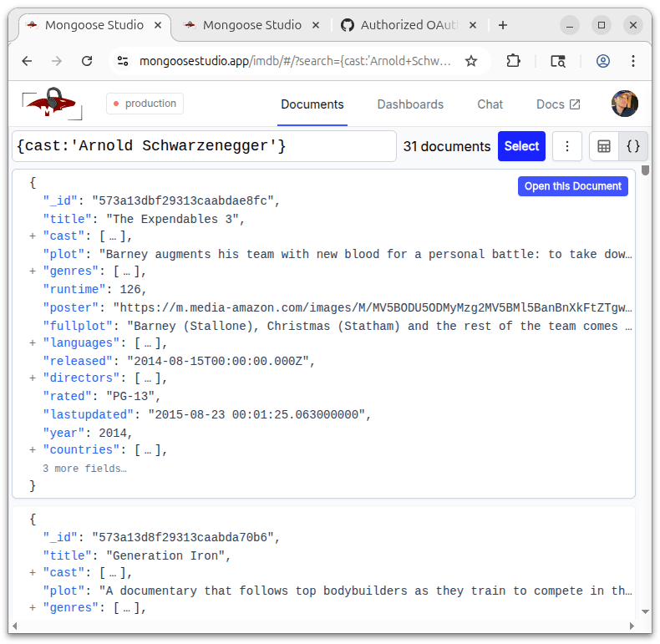This screenshot has width=660, height=644.
Task: Expand the cast array in The Expendables 3
Action: (33, 236)
